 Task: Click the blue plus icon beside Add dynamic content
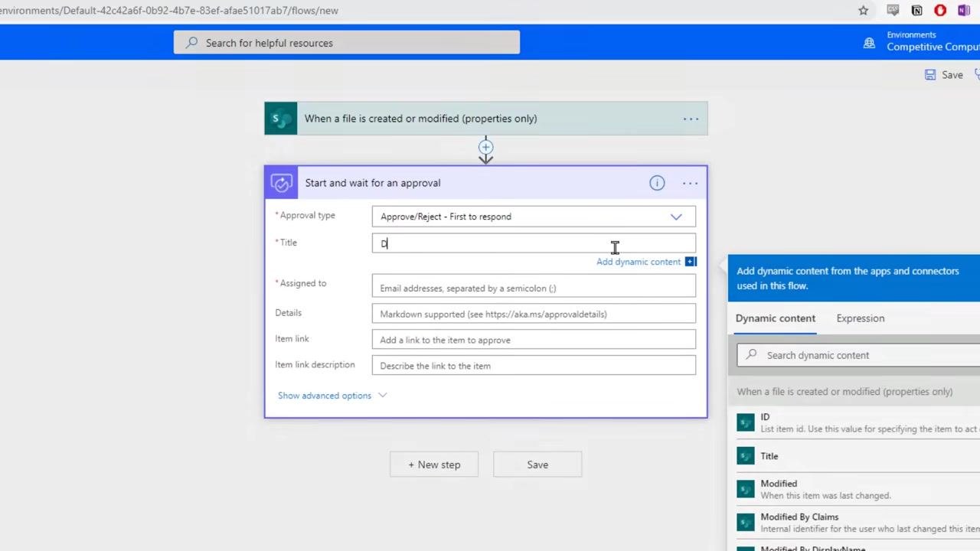coord(691,262)
